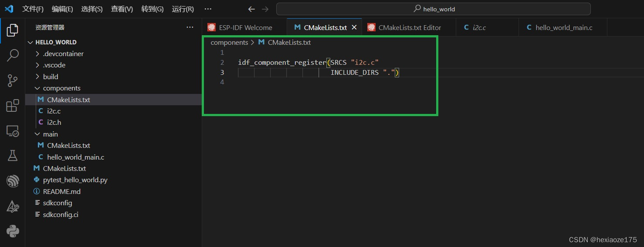
Task: Open sdkconfig file in tree
Action: pyautogui.click(x=113, y=203)
